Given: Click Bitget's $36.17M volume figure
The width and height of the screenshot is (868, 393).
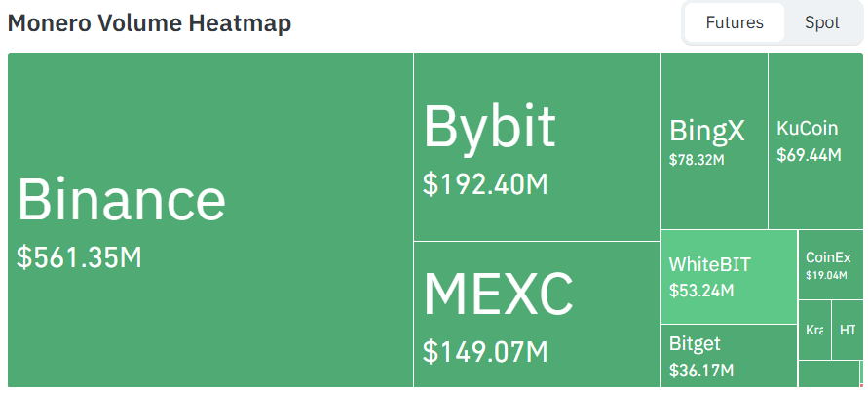Looking at the screenshot, I should (701, 370).
